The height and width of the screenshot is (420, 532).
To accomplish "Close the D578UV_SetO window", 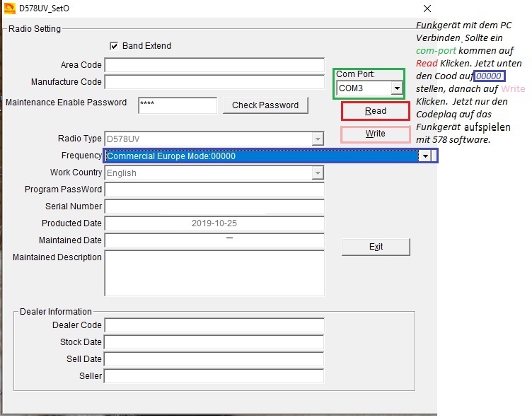I will 427,9.
